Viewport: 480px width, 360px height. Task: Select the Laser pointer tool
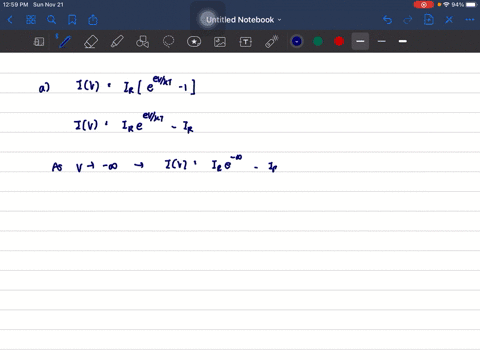pyautogui.click(x=272, y=42)
